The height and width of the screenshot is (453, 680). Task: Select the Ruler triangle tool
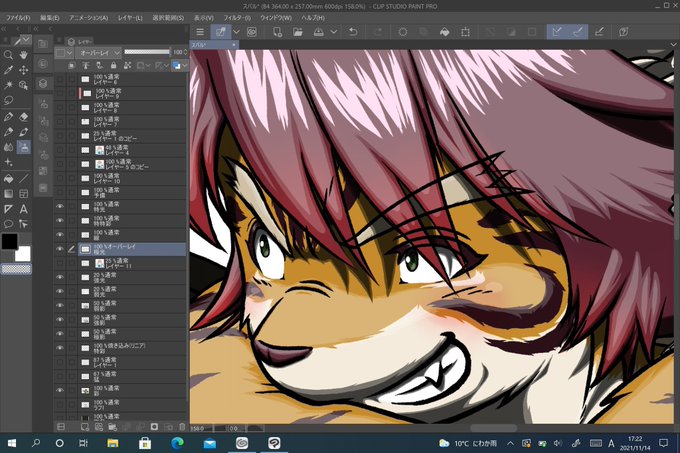click(x=8, y=209)
